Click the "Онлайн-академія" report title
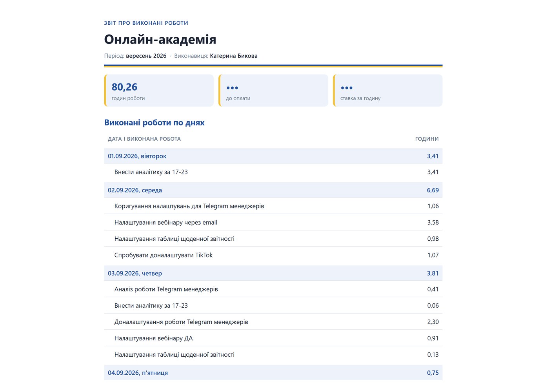 (x=160, y=40)
